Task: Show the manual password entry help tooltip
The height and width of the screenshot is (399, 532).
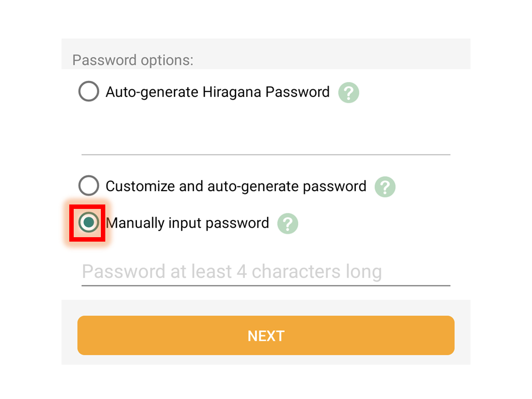Action: [288, 223]
